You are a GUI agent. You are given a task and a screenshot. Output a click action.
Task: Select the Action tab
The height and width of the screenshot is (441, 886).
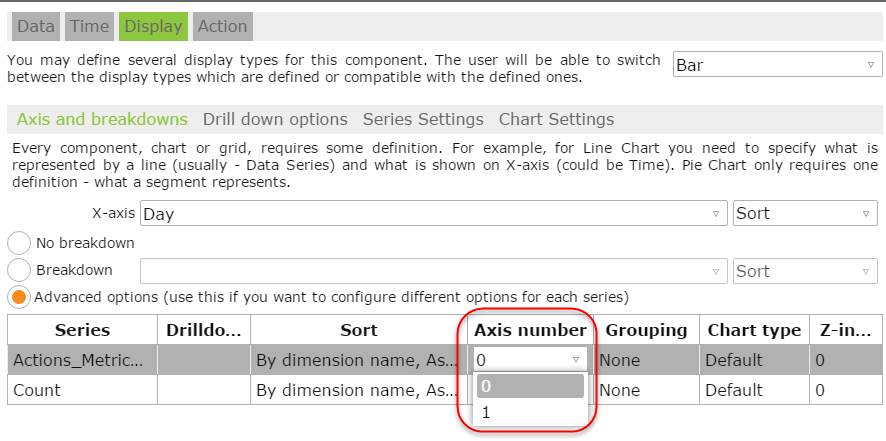221,26
